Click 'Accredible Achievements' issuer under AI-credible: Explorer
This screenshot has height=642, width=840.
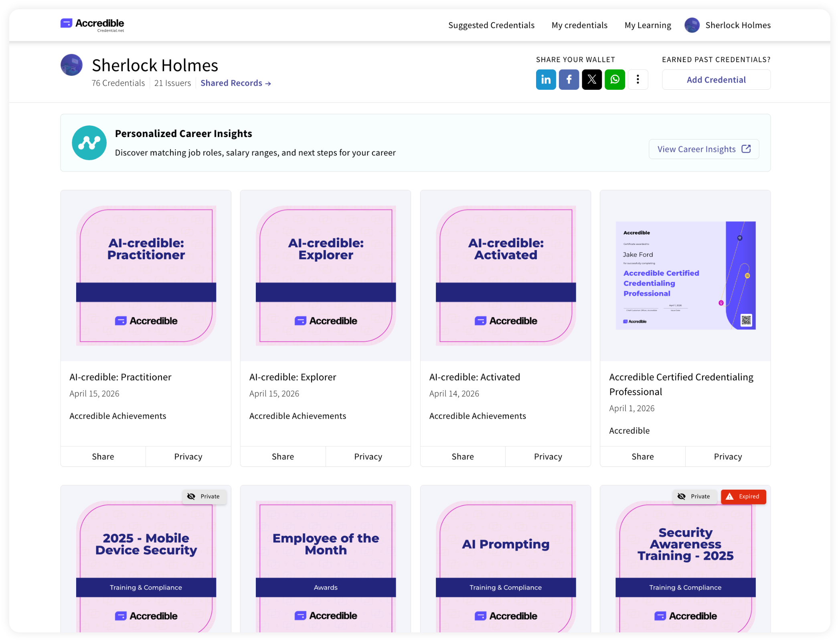(298, 416)
